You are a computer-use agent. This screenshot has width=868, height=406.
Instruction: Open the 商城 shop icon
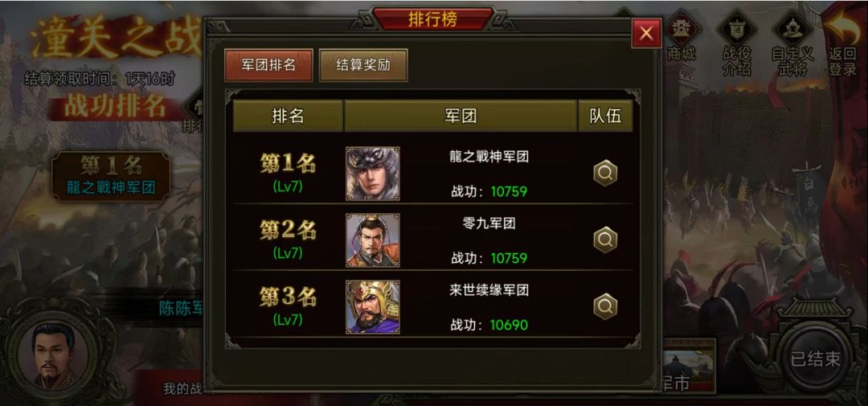(x=681, y=36)
